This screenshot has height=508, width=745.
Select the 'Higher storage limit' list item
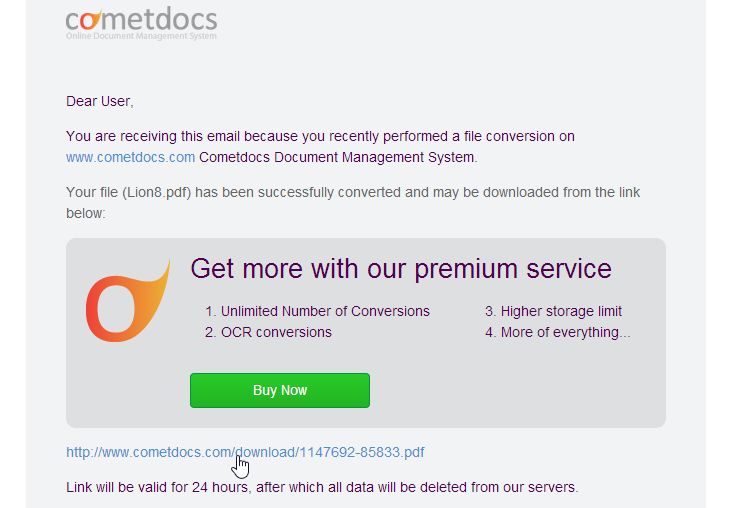coord(554,311)
